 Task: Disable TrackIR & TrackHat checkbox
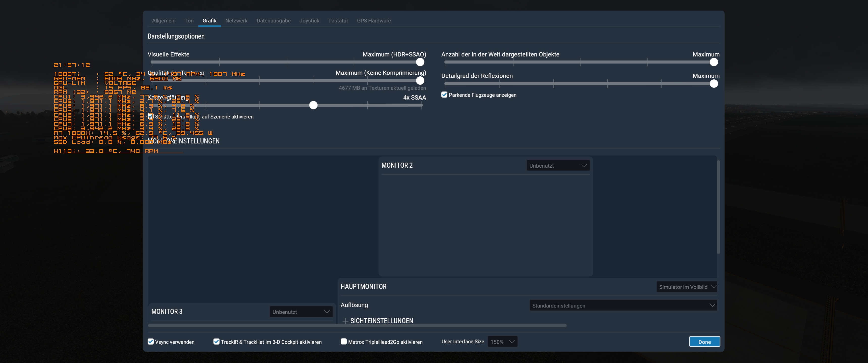[216, 342]
